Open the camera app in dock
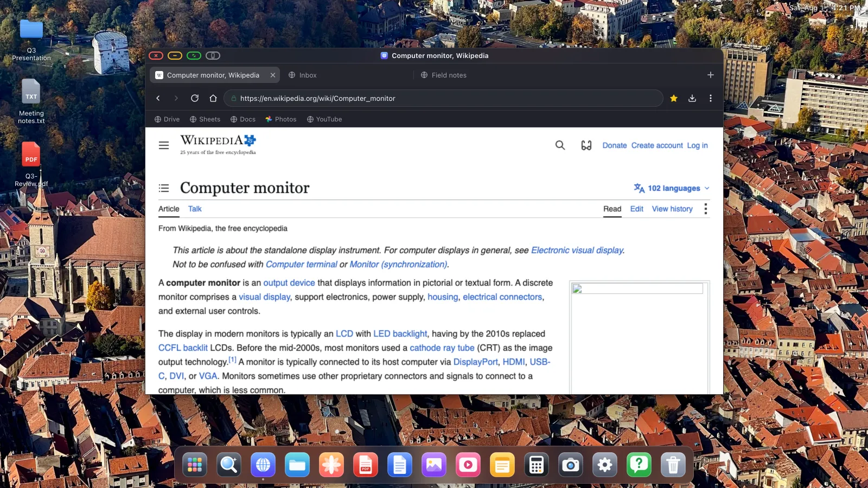 (571, 465)
